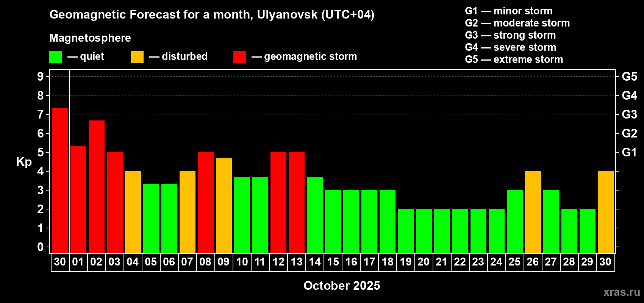Click the red bar for October 02
The width and height of the screenshot is (644, 303).
97,187
